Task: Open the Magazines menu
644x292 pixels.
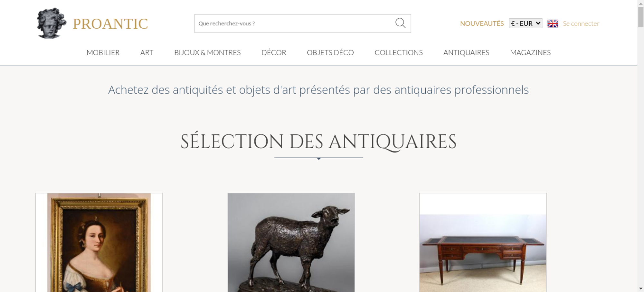Action: [530, 52]
